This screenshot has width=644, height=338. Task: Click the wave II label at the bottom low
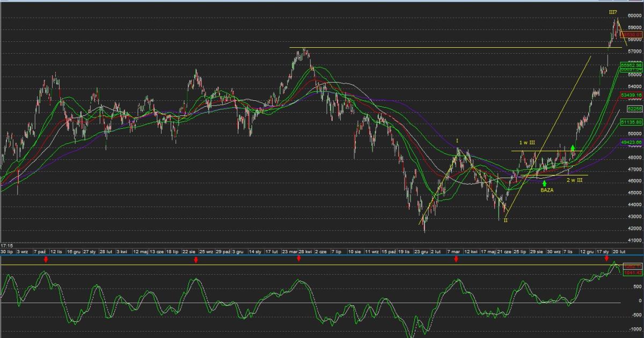505,220
